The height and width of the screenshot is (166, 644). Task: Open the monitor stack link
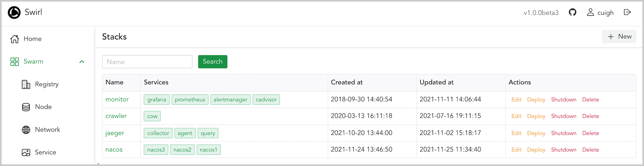point(117,100)
